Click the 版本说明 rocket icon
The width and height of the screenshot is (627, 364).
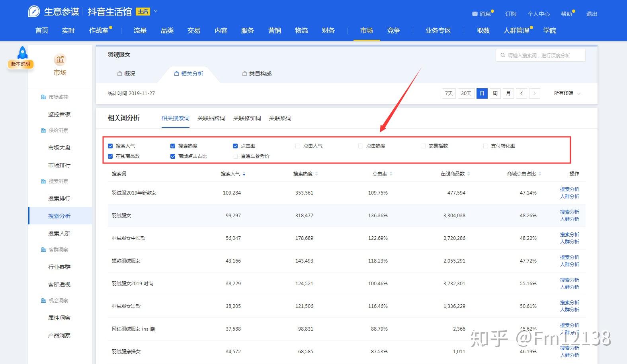tap(22, 53)
